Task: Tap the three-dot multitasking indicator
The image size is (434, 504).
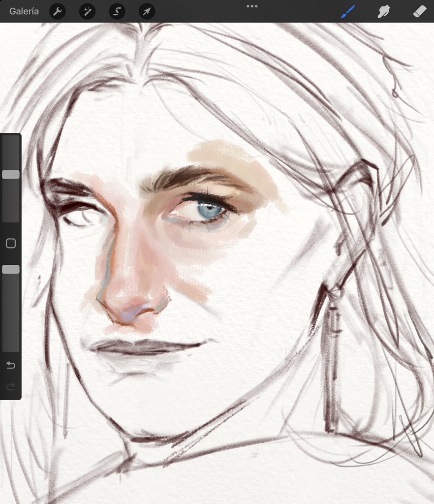Action: pyautogui.click(x=252, y=6)
